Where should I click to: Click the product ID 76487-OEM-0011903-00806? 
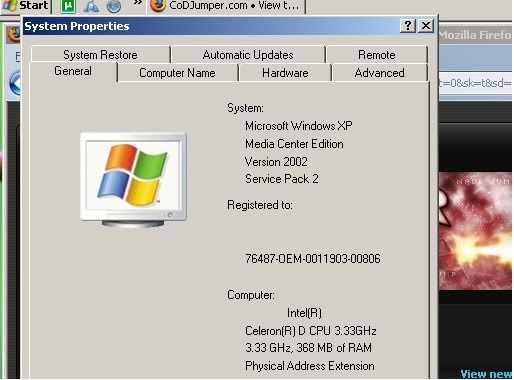tap(313, 259)
